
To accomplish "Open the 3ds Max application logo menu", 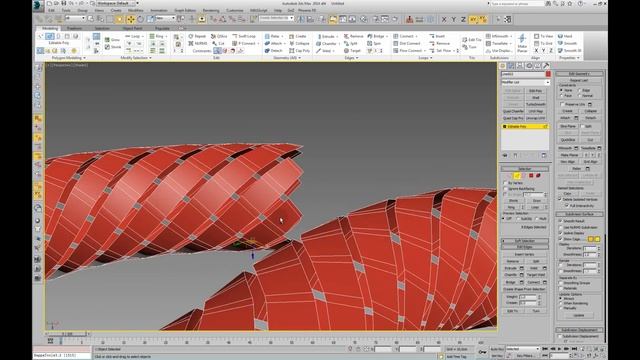I will (x=38, y=5).
